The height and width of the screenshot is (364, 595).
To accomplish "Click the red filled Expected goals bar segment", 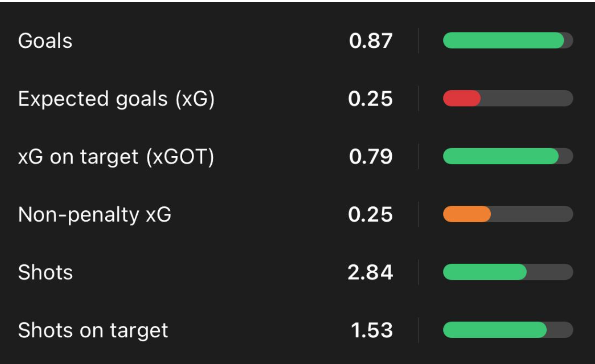I will [462, 98].
